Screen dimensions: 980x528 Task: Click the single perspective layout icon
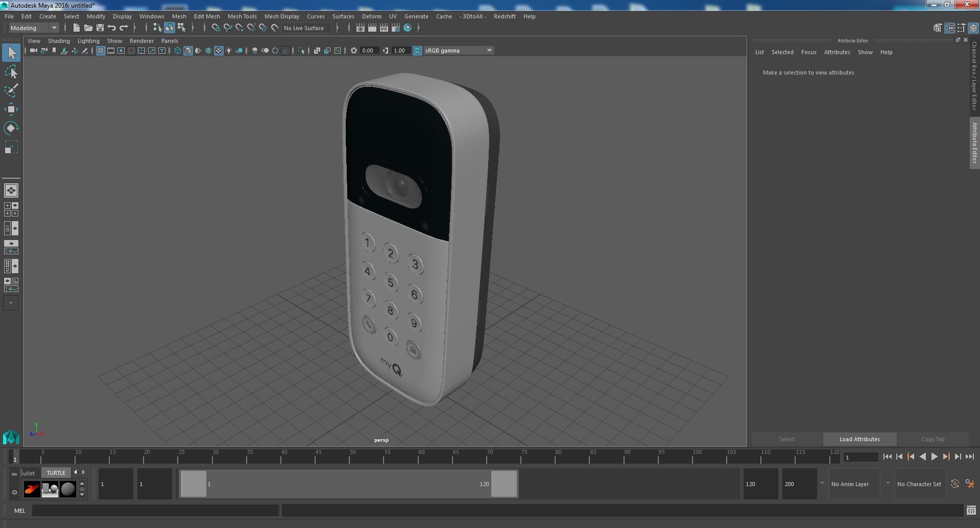pos(11,190)
